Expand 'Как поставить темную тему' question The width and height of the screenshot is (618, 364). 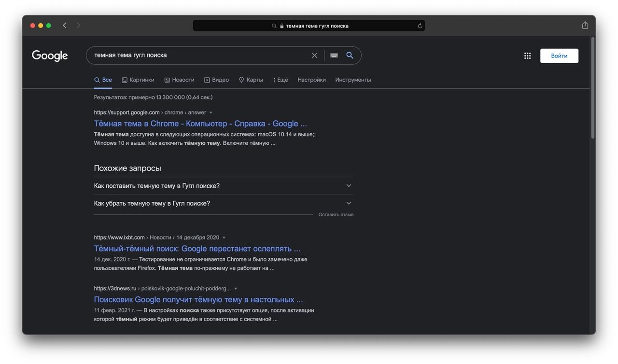[x=224, y=186]
